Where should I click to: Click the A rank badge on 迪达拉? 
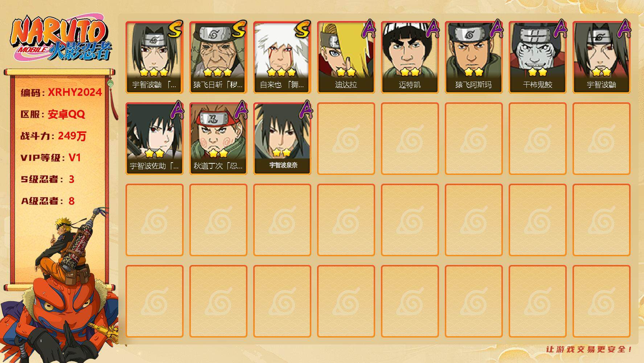tap(368, 28)
